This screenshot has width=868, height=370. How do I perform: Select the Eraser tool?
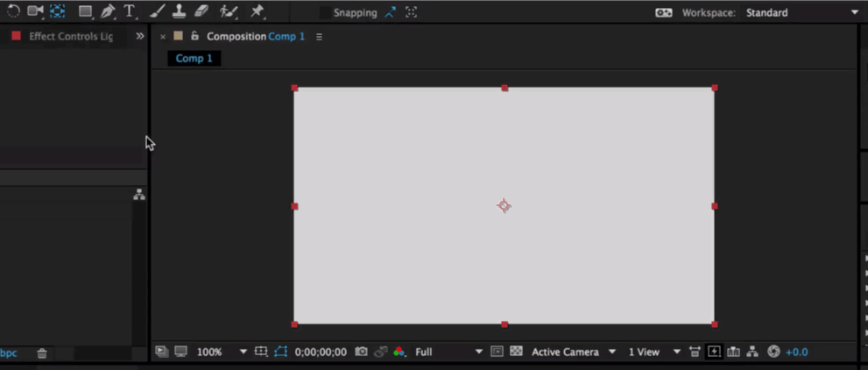(x=201, y=11)
